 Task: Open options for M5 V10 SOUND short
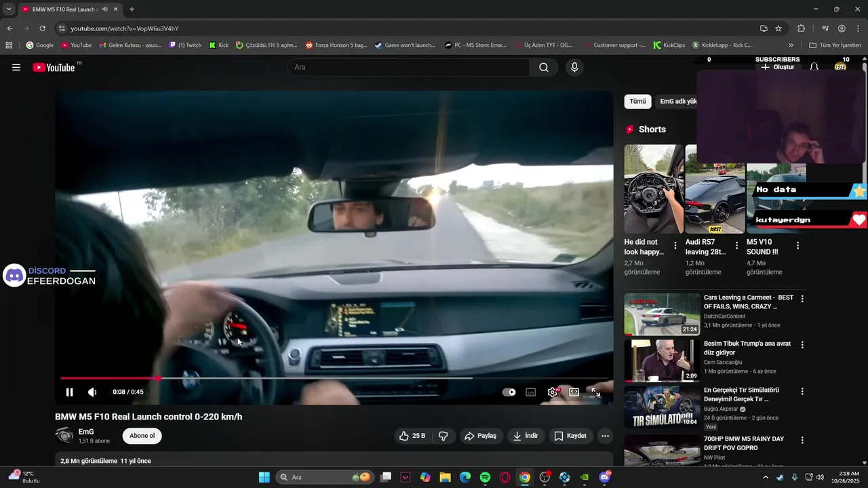coord(797,245)
